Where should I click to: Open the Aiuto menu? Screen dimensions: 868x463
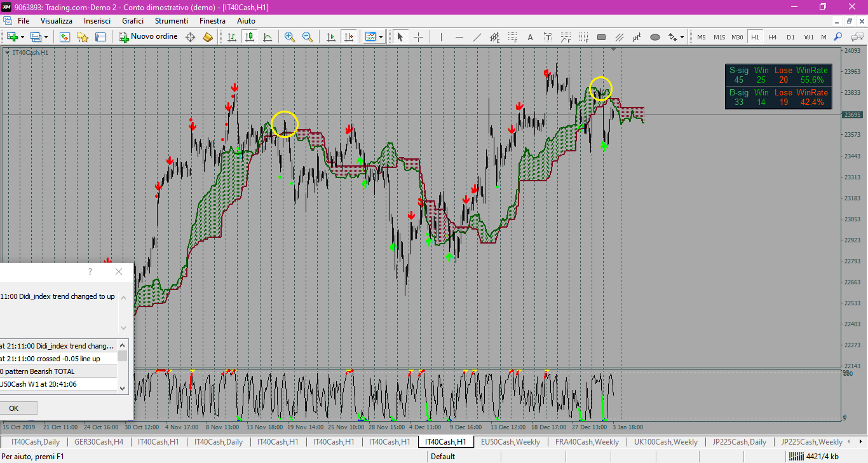click(x=246, y=21)
